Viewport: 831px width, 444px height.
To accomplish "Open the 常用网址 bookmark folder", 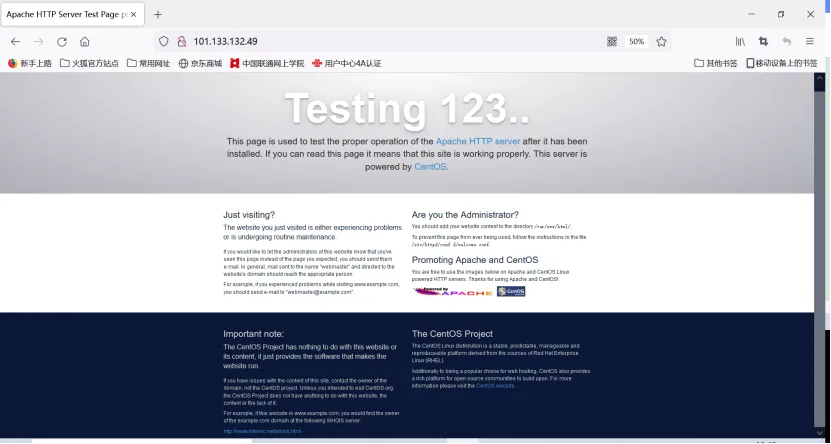I will 148,64.
